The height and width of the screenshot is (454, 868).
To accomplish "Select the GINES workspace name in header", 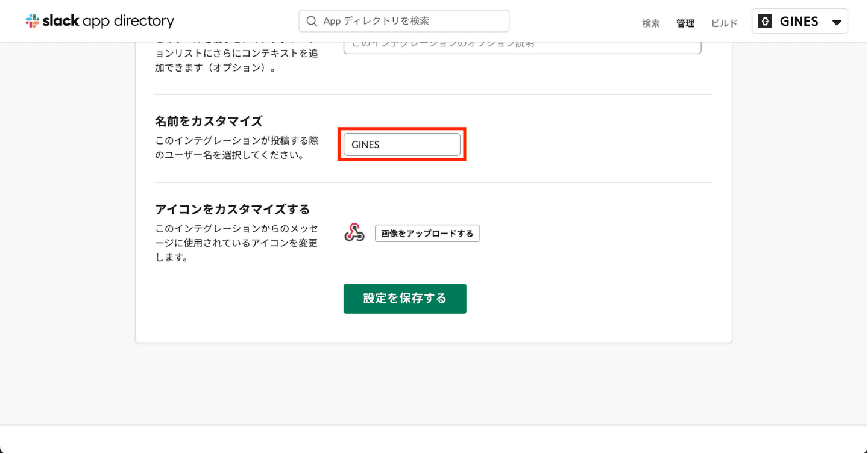I will point(799,22).
